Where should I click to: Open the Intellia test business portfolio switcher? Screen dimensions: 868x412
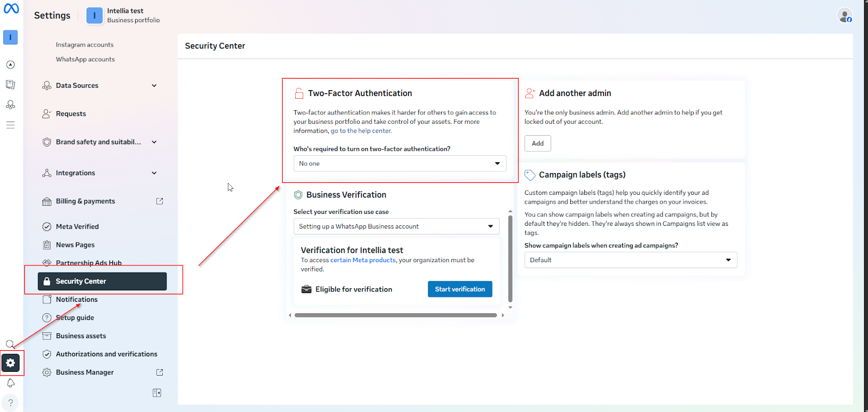[x=123, y=15]
